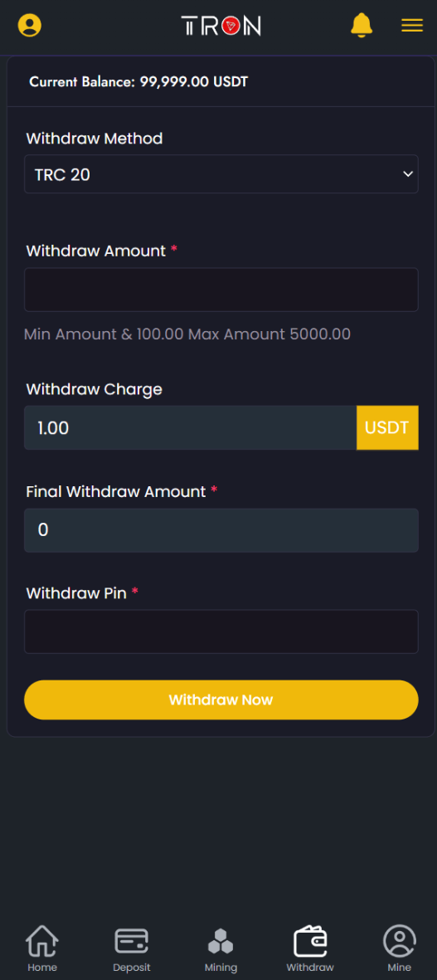Tap the Mine person icon
Viewport: 437px width, 980px height.
click(x=400, y=941)
